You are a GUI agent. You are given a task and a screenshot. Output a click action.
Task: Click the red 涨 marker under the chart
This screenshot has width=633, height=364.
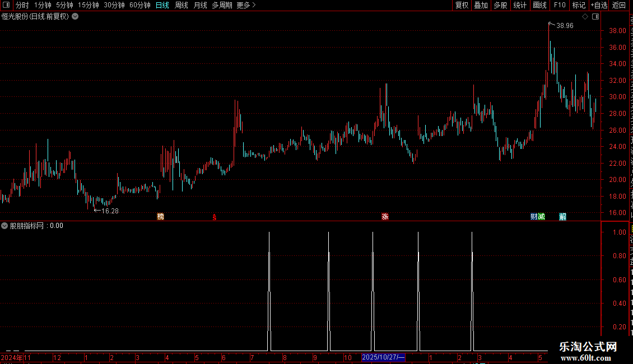[385, 217]
